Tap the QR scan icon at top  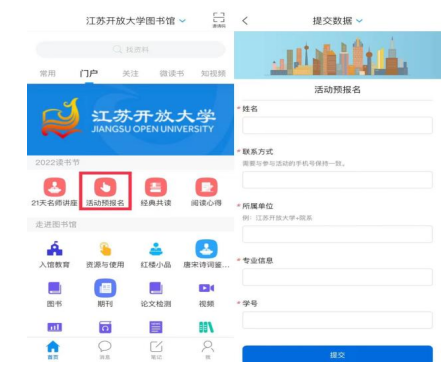click(x=219, y=20)
